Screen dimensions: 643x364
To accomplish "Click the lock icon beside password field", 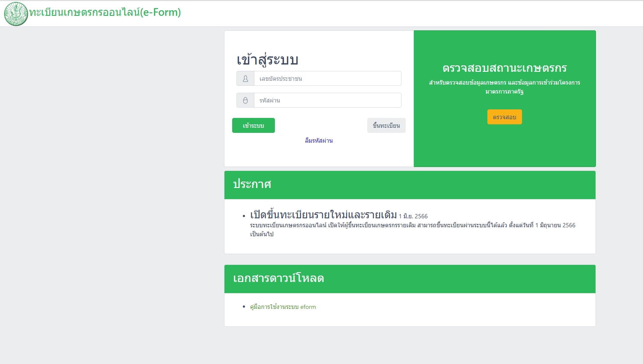I will (245, 100).
